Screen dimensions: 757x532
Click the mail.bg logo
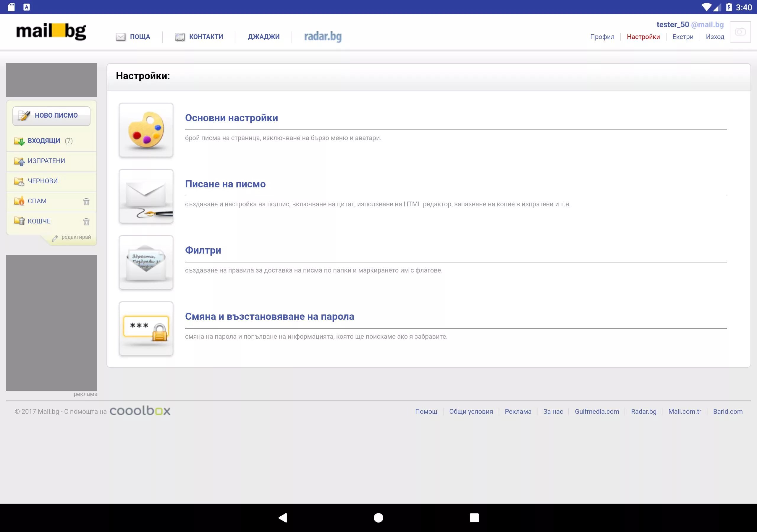[51, 32]
